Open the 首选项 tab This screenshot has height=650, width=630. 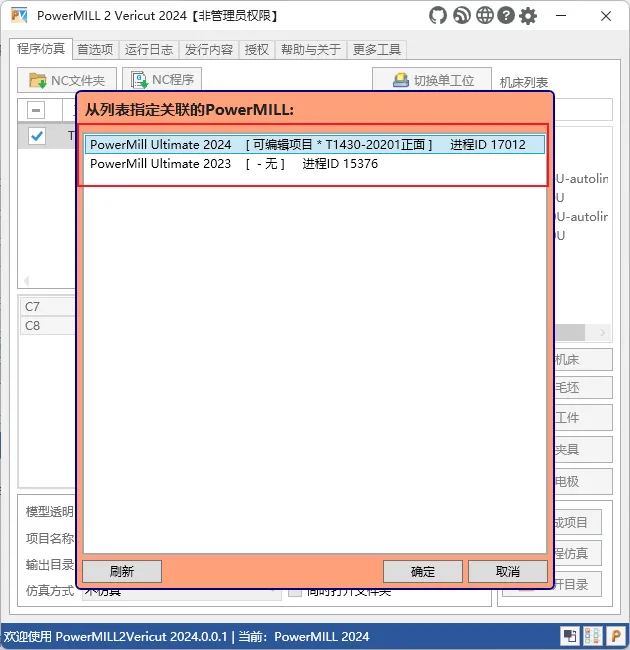point(95,50)
